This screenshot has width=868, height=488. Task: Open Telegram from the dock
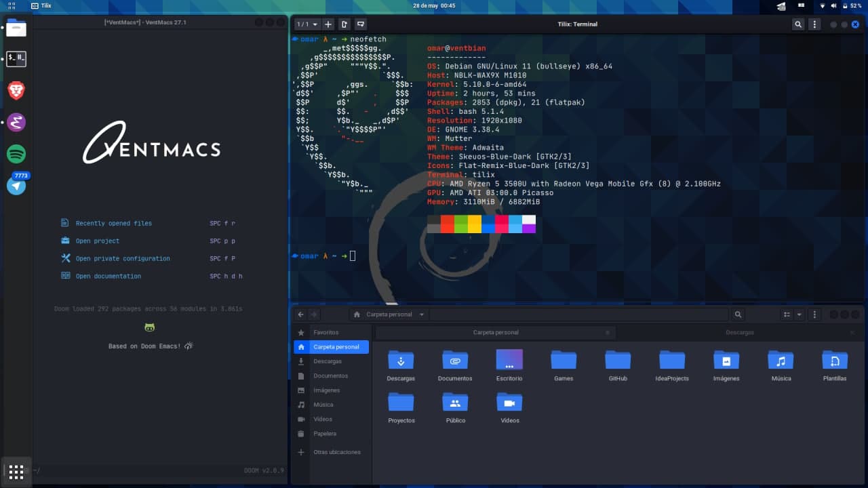16,186
